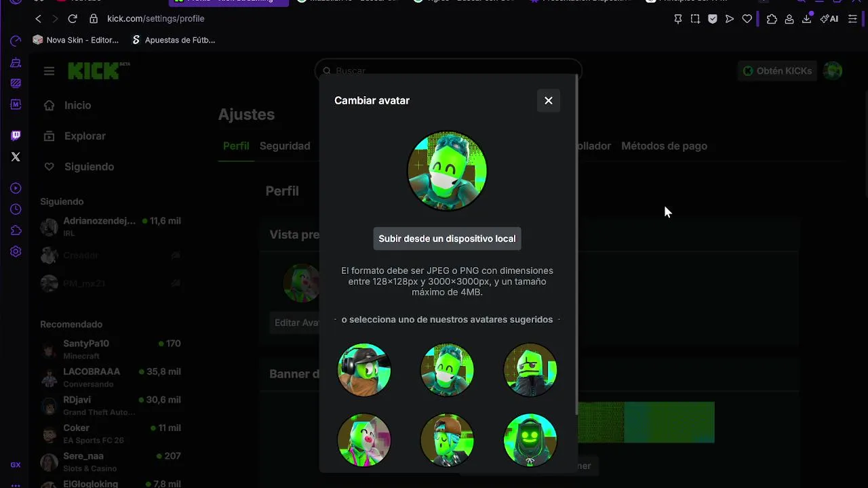Open the GX speed gauge sidebar icon
Image resolution: width=868 pixels, height=488 pixels.
point(16,41)
